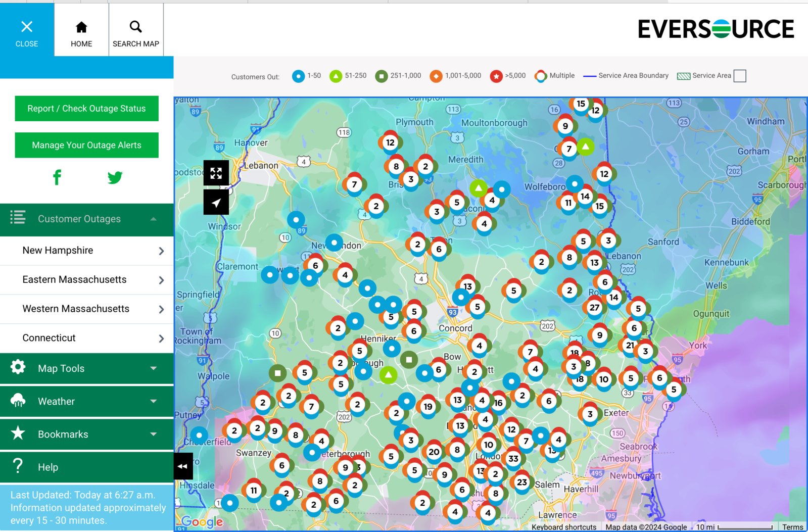Viewport: 808px width, 532px height.
Task: Select the outage cluster labeled 20
Action: (x=434, y=452)
